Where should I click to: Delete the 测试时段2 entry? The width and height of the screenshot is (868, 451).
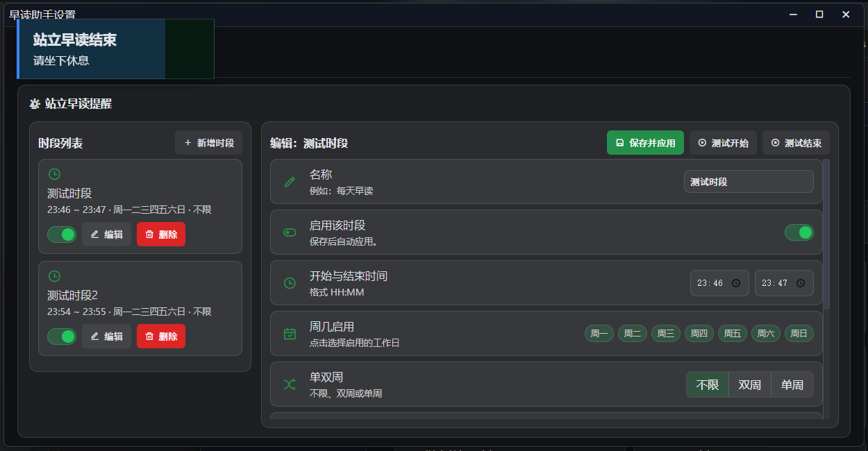pyautogui.click(x=161, y=337)
